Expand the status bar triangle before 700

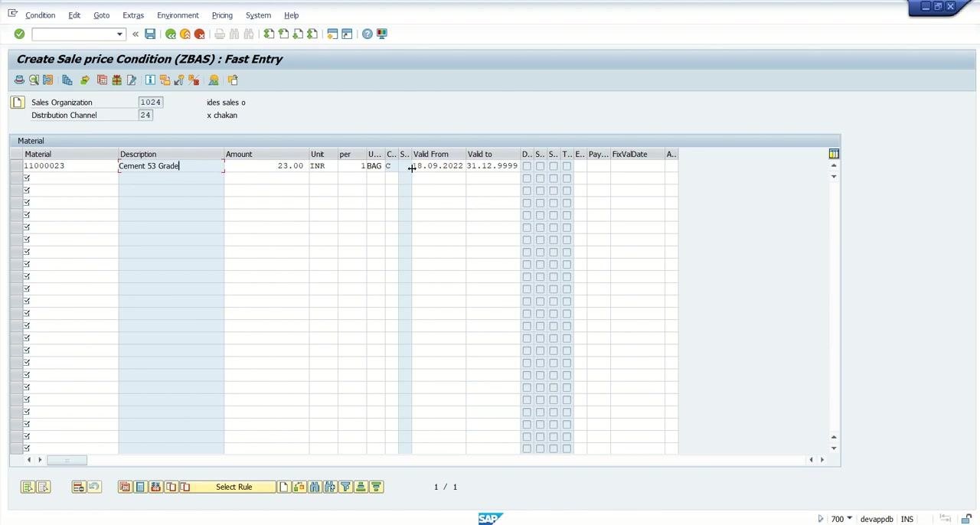tap(821, 519)
